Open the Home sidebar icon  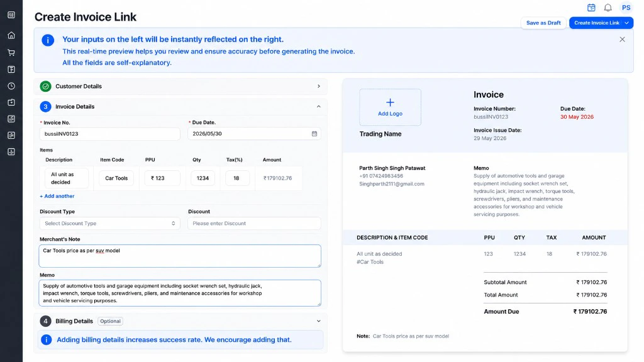[x=11, y=35]
